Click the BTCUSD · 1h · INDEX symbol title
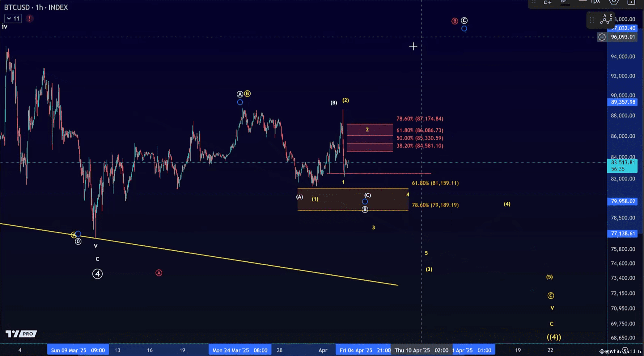 pyautogui.click(x=36, y=7)
